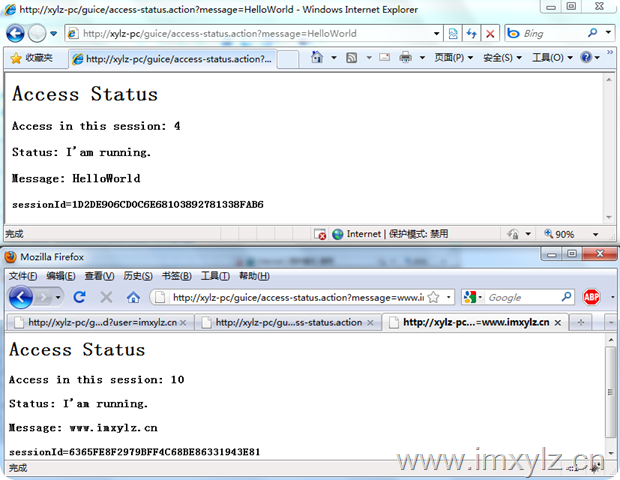Click the IE compatibility view icon

coord(453,34)
